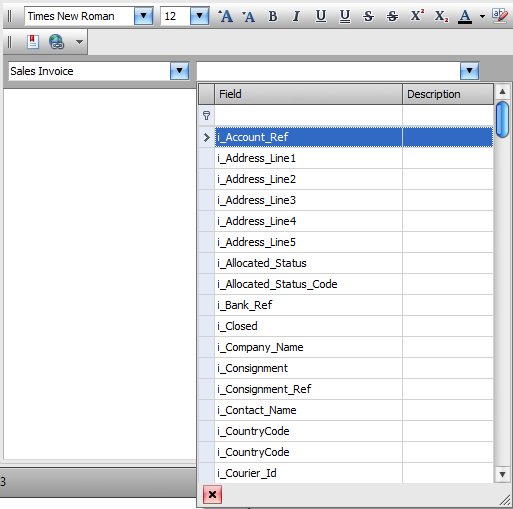Open the font name dropdown
Screen dimensions: 513x509
144,16
